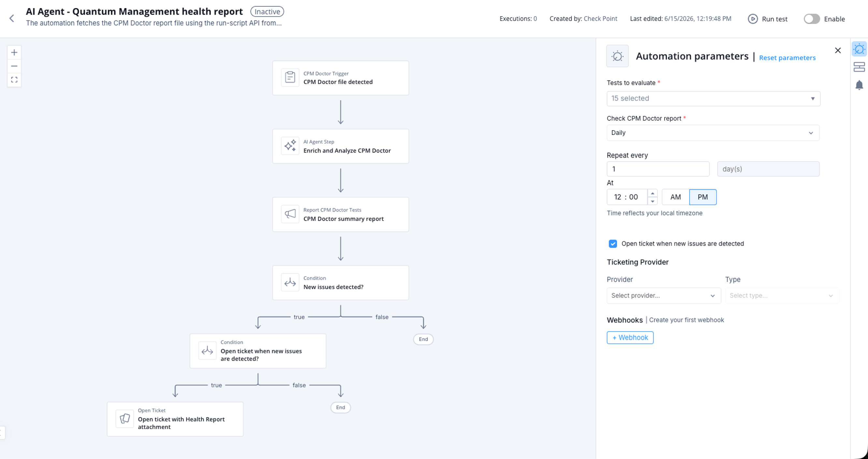
Task: Increase the time with the up stepper
Action: [x=652, y=193]
